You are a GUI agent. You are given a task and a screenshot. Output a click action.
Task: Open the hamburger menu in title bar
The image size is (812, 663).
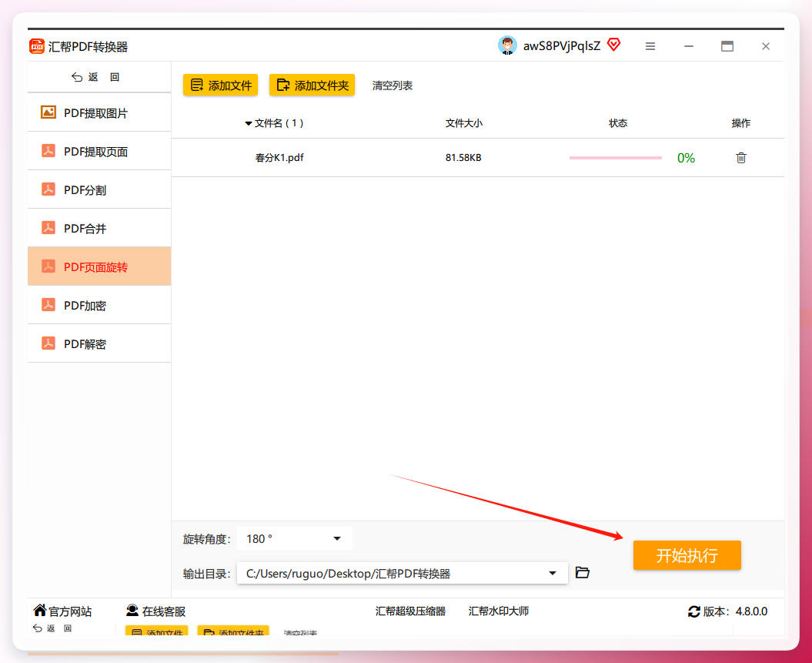650,47
